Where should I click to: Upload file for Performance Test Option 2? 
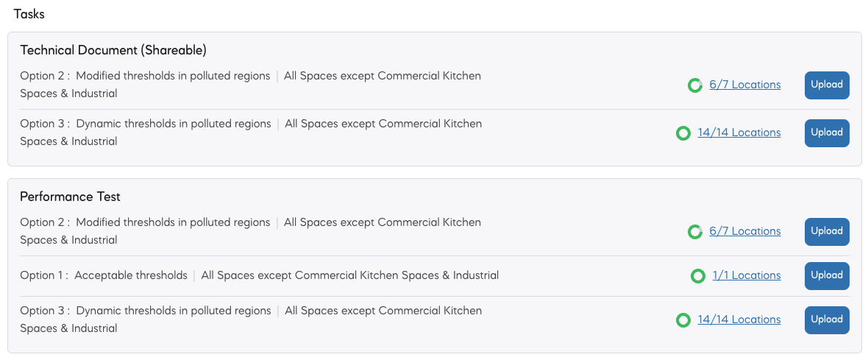pyautogui.click(x=827, y=231)
